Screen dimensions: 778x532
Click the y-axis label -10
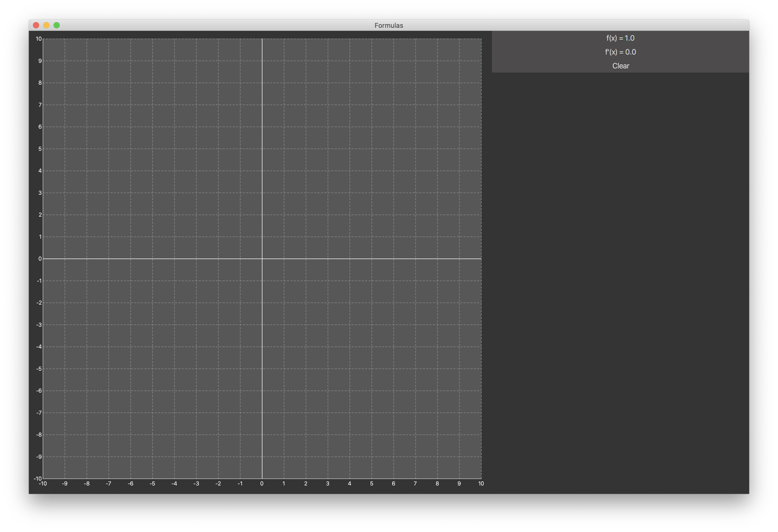tap(38, 478)
